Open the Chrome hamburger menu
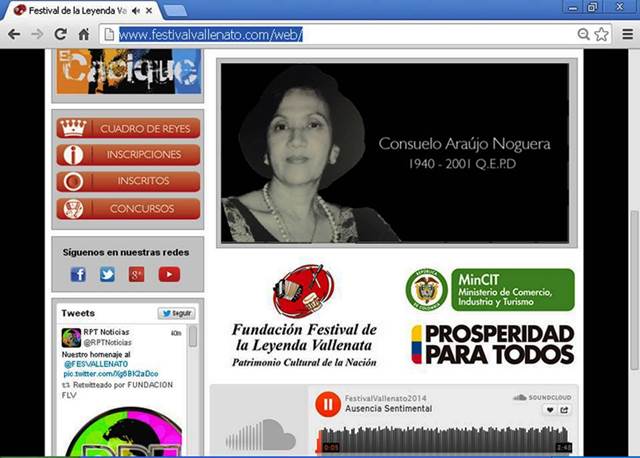 click(626, 34)
